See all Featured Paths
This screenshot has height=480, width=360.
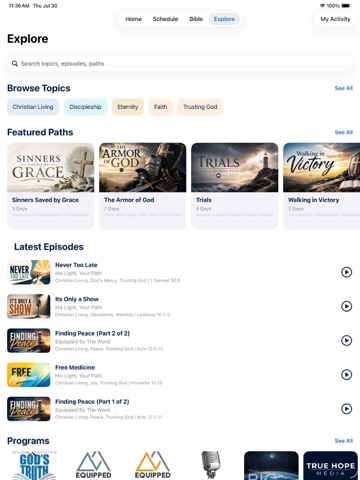coord(344,132)
